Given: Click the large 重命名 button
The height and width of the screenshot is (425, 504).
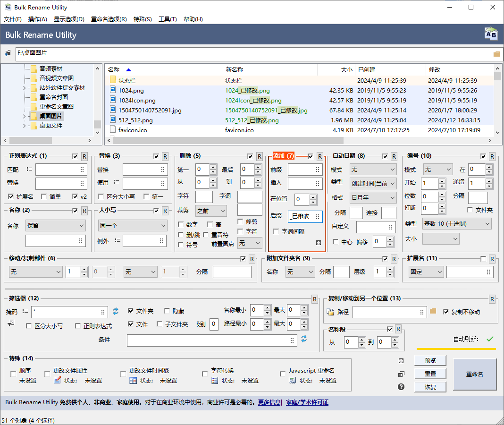Looking at the screenshot, I should click(x=474, y=374).
